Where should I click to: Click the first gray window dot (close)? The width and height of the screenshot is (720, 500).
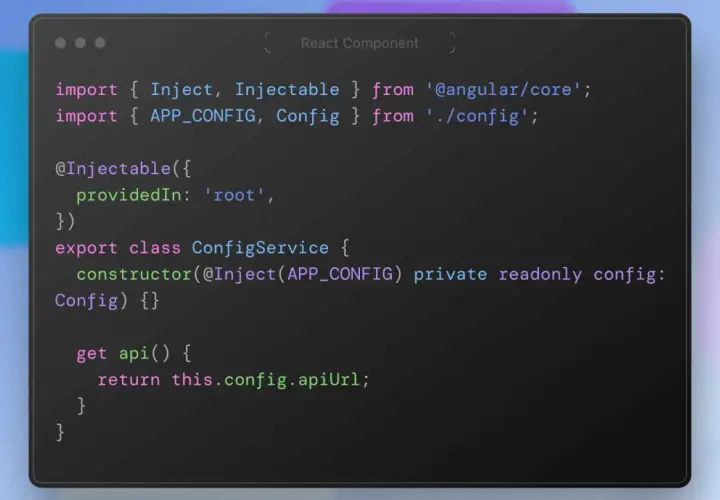(60, 43)
